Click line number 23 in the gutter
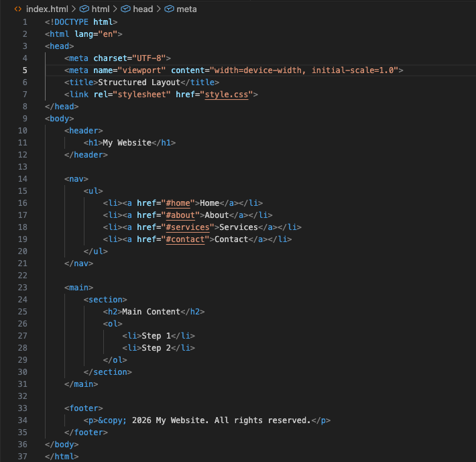Screen dimensions: 476x462 coord(23,288)
